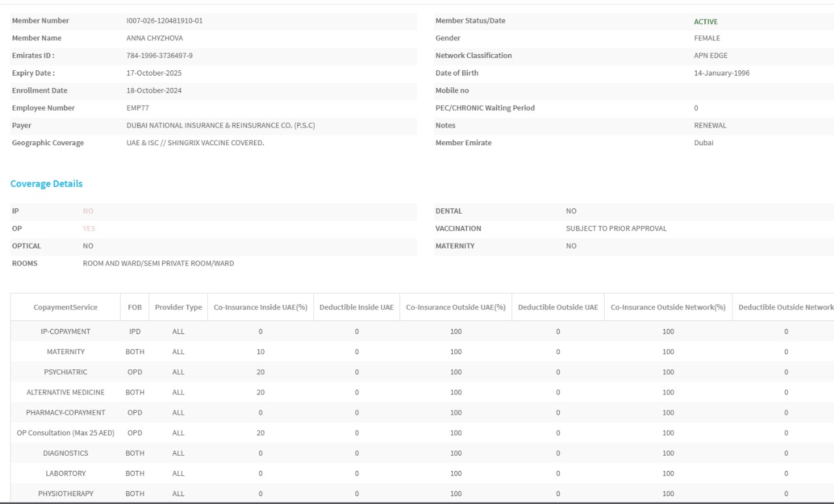This screenshot has width=834, height=504.
Task: Click the ACTIVE member status text
Action: 706,21
